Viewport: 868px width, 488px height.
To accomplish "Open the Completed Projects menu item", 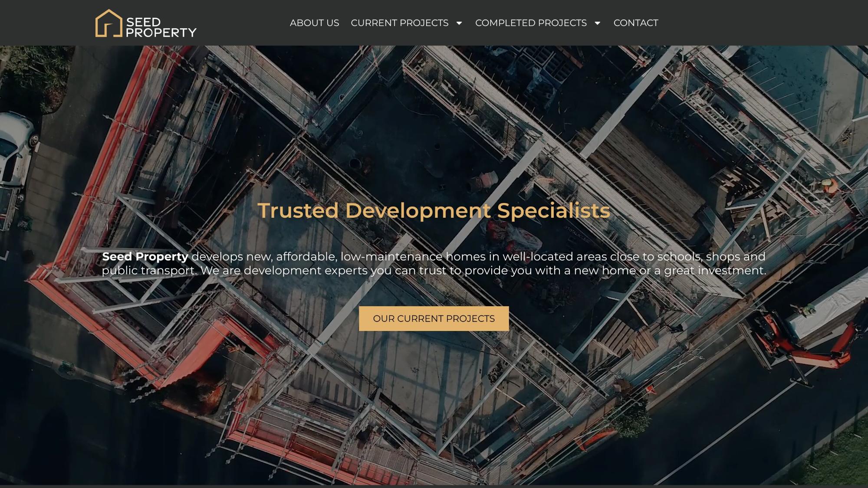I will (x=531, y=23).
